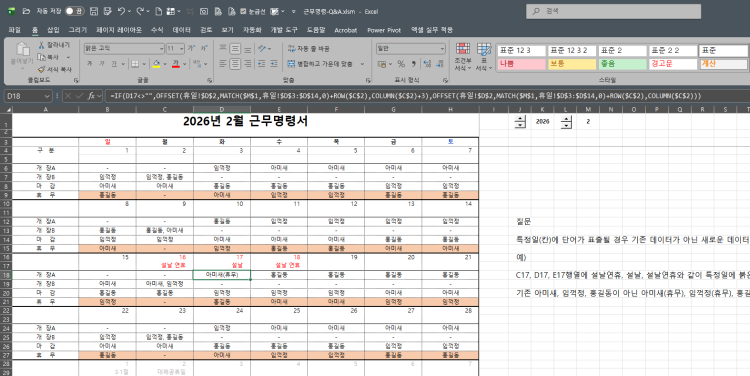Switch to the Developer (개발 도구) tab

pyautogui.click(x=284, y=30)
